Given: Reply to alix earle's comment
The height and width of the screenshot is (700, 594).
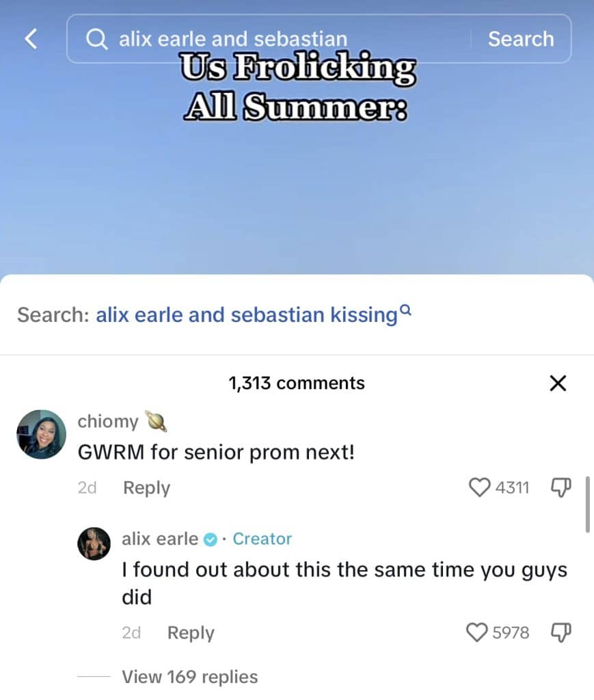Looking at the screenshot, I should 191,632.
